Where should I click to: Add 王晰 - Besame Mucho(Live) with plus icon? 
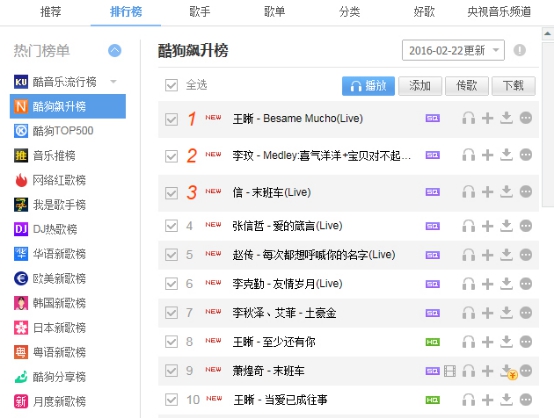(x=488, y=118)
